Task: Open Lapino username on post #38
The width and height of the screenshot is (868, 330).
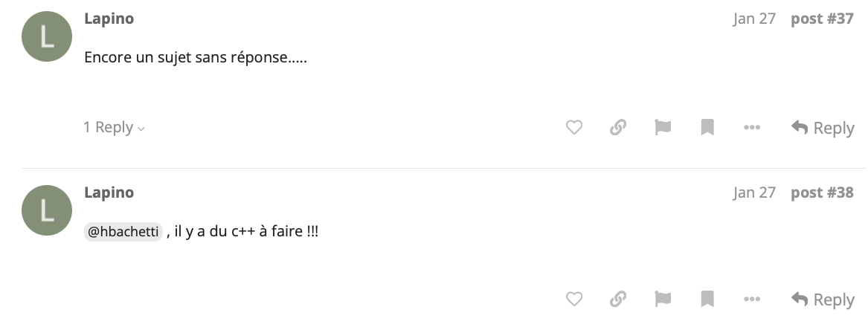Action: click(109, 192)
